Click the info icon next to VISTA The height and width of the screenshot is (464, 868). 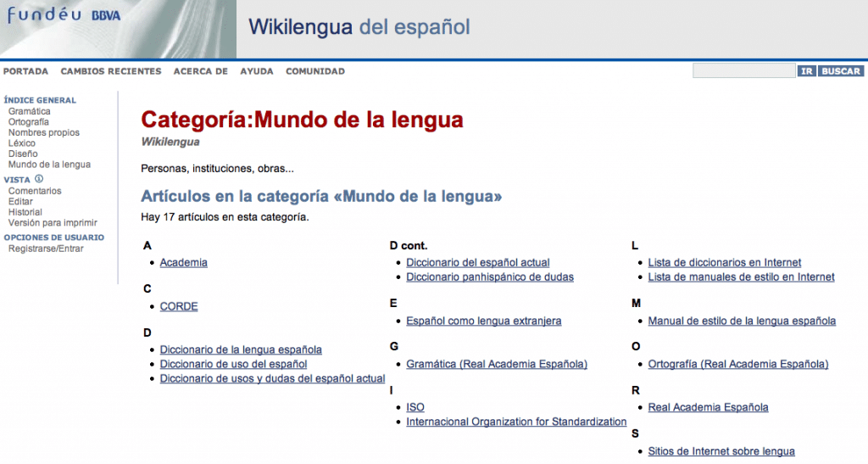[x=39, y=179]
